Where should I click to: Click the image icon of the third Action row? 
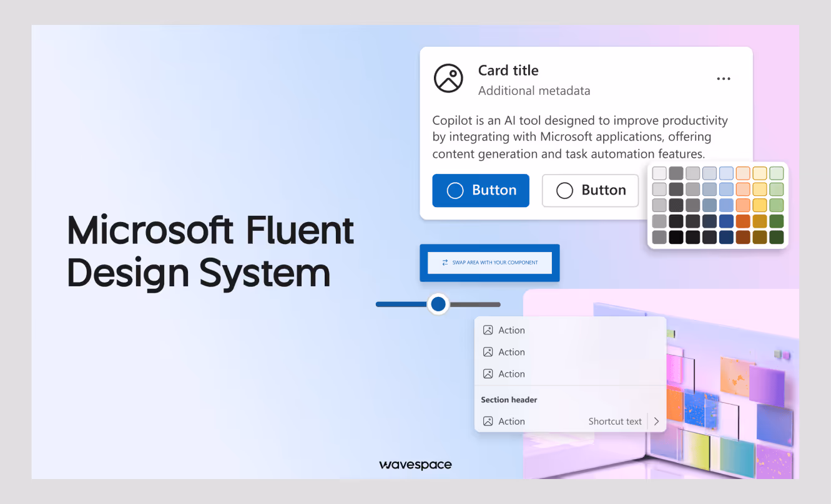pyautogui.click(x=488, y=374)
